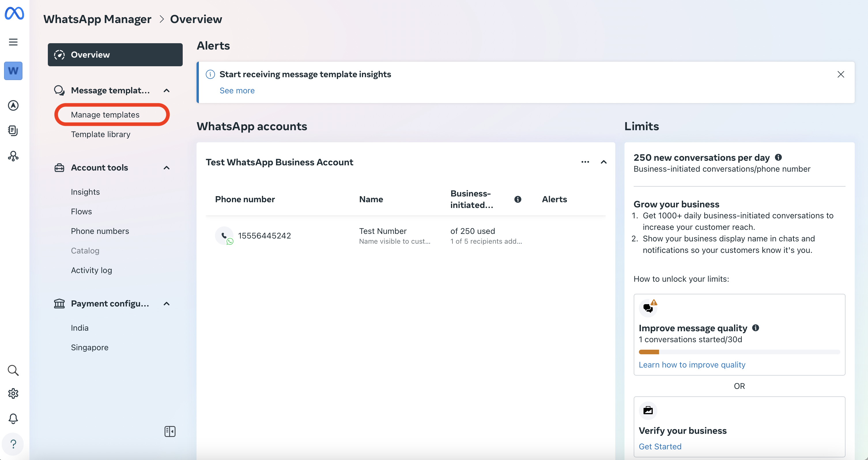Collapse the Payment configuration section
The image size is (868, 460).
point(167,304)
